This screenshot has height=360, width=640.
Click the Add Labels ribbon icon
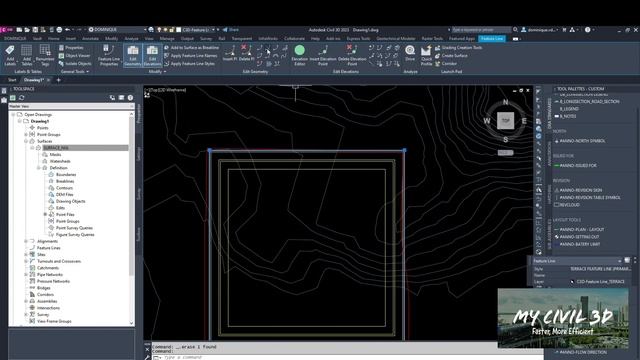tap(10, 56)
